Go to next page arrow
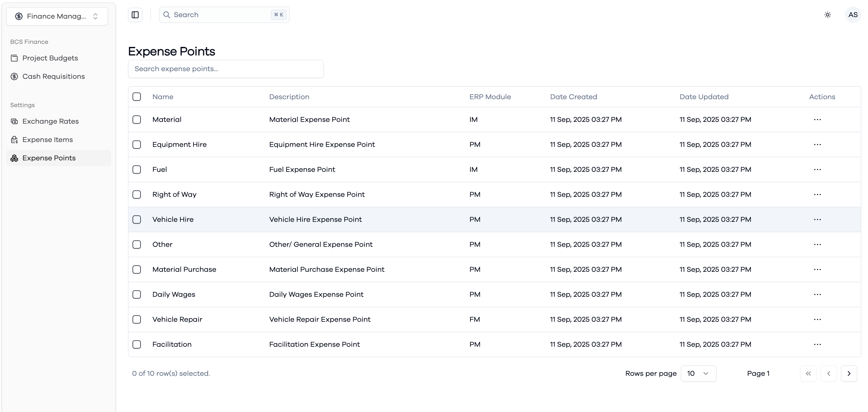The image size is (868, 412). 849,373
